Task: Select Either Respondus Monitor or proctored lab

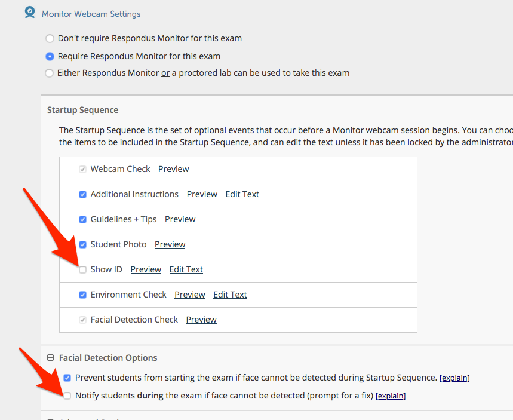Action: (49, 73)
